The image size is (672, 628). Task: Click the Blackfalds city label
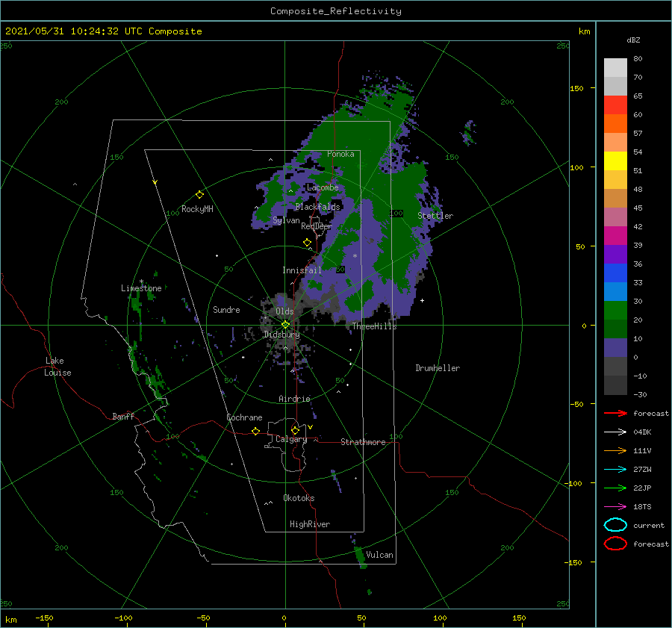click(317, 207)
